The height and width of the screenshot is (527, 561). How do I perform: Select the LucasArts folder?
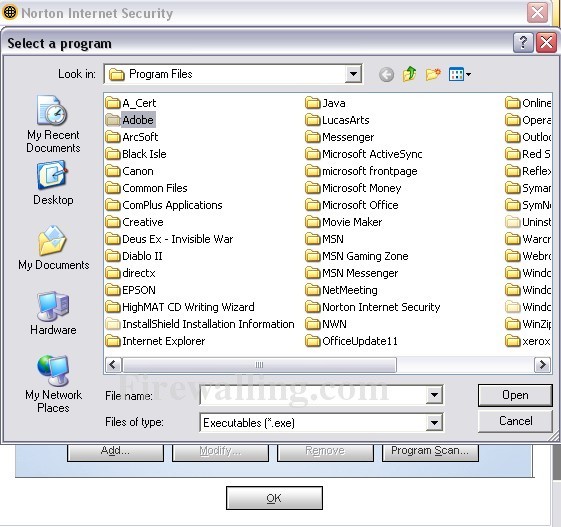tap(337, 120)
